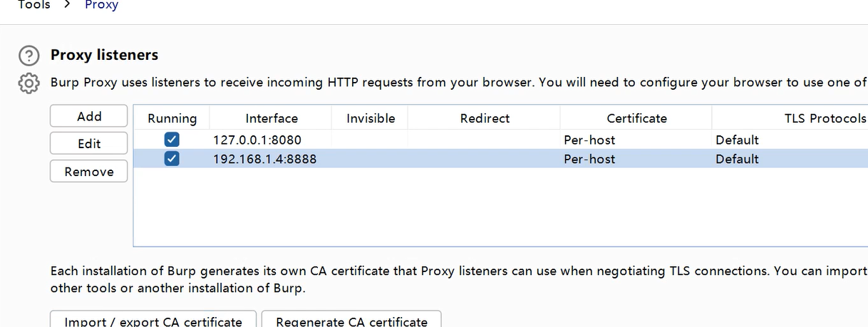
Task: Sort listeners by the Running column header
Action: tap(172, 118)
